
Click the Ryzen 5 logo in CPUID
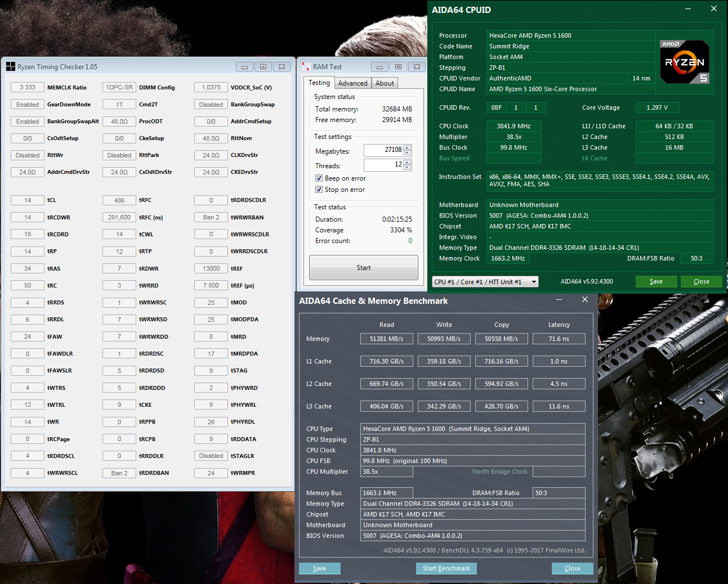685,62
